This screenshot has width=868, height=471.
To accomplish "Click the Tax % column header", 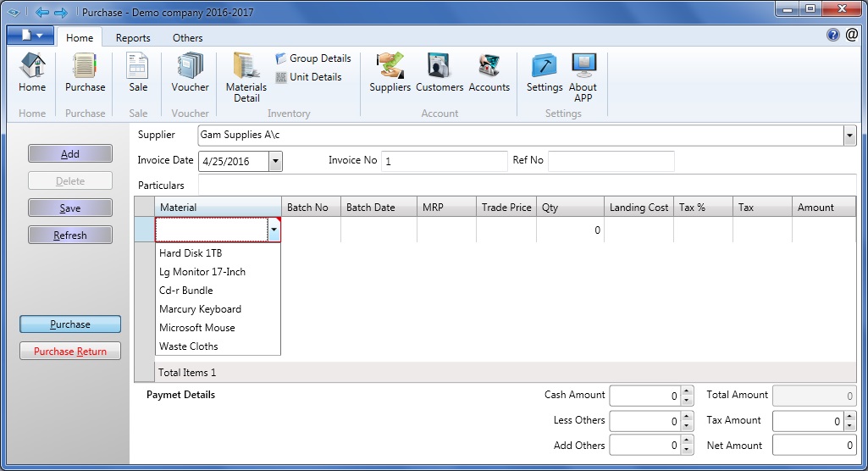I will 703,207.
